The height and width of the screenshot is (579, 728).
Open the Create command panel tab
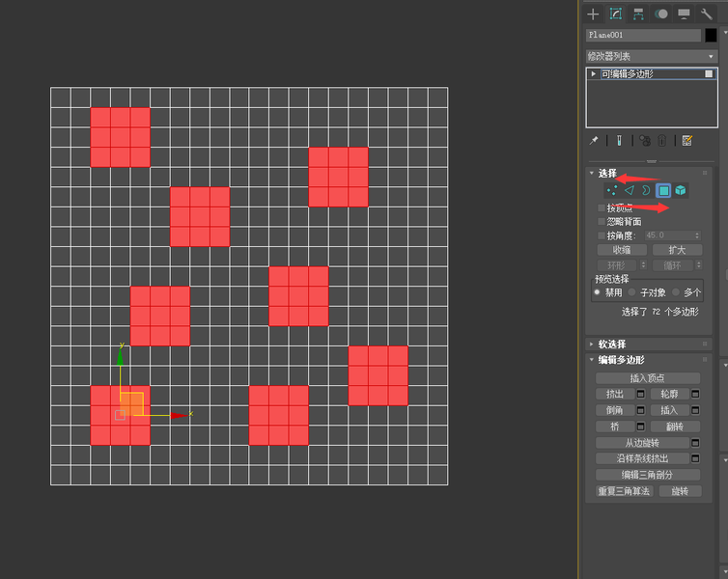(x=593, y=14)
